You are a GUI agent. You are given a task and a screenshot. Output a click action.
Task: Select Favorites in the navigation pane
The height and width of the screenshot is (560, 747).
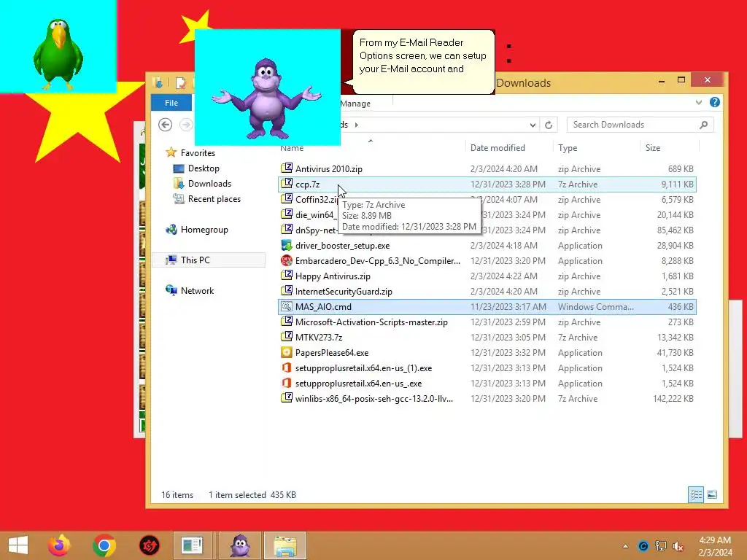click(198, 153)
